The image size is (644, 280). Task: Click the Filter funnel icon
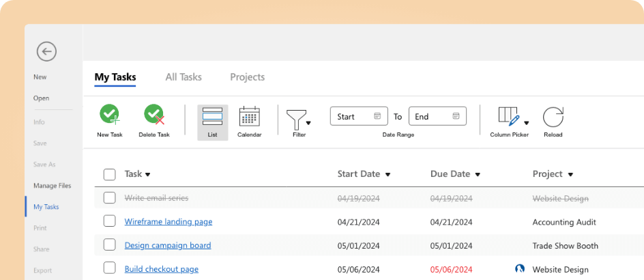click(x=295, y=120)
